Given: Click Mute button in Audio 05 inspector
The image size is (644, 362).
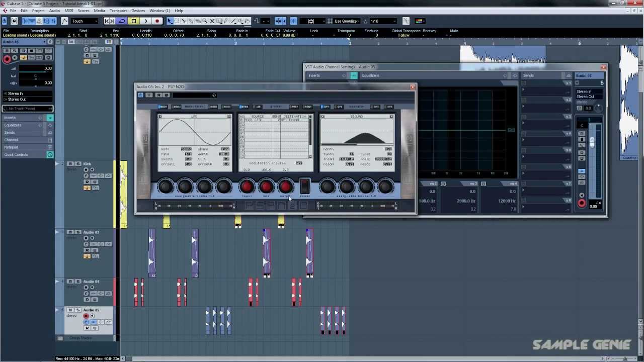Looking at the screenshot, I should 7,51.
